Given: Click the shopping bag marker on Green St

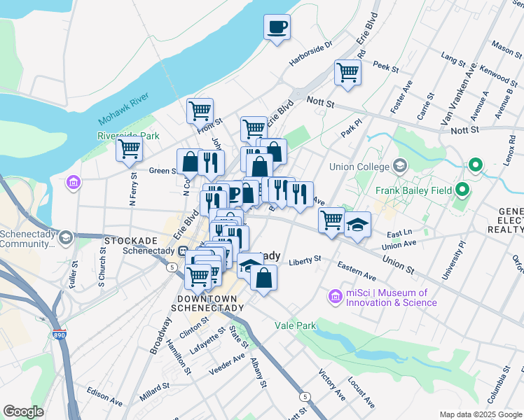Looking at the screenshot, I should tap(189, 162).
